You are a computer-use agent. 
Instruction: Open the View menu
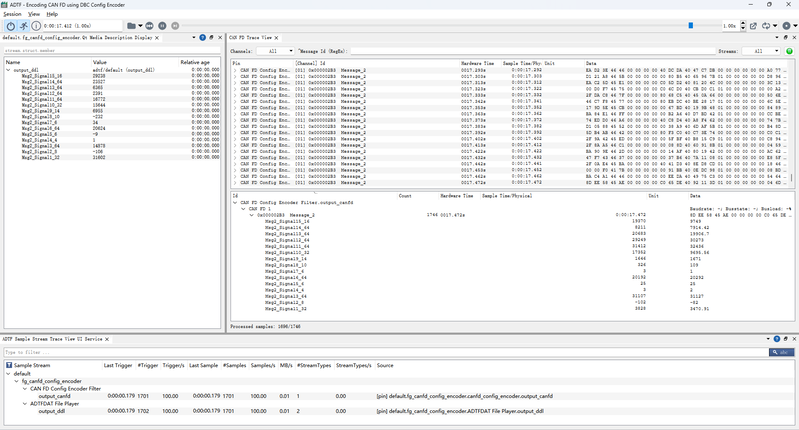(34, 14)
